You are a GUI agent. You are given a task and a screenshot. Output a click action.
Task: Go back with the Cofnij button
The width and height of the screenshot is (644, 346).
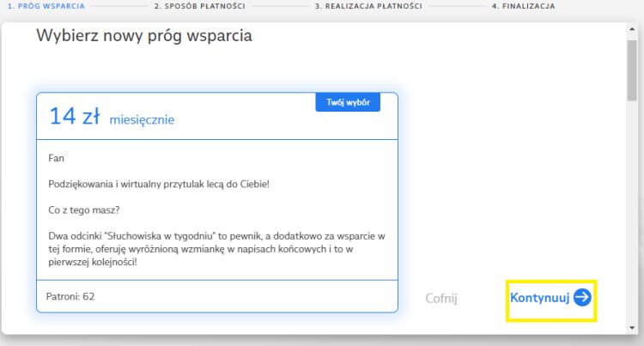coord(441,299)
